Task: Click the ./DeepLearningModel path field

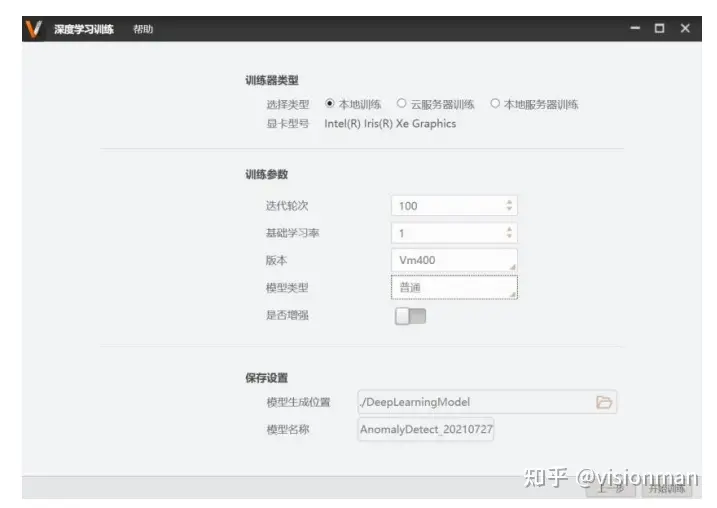Action: click(x=487, y=402)
